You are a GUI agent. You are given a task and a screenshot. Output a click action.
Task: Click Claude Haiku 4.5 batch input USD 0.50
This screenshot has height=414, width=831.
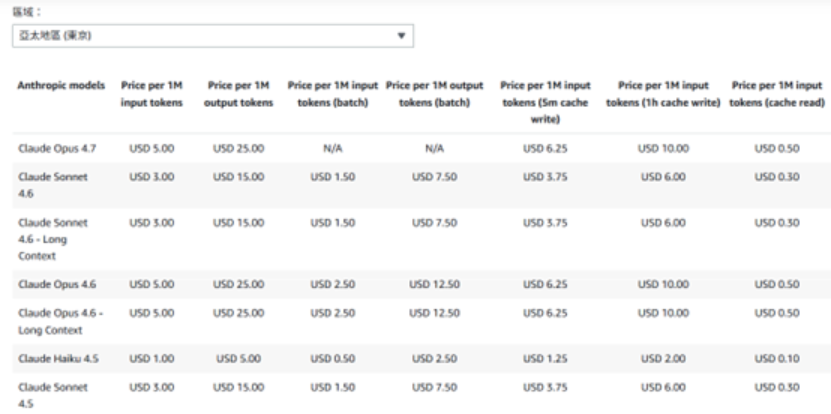tap(333, 358)
